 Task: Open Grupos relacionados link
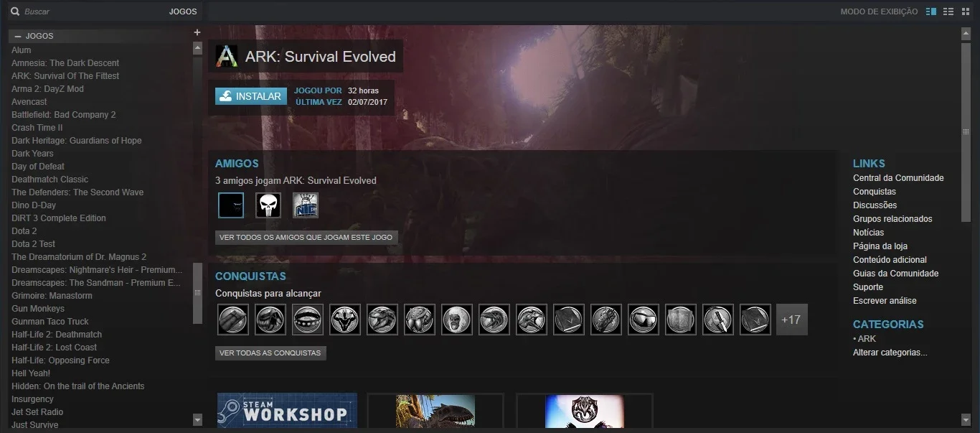click(892, 219)
